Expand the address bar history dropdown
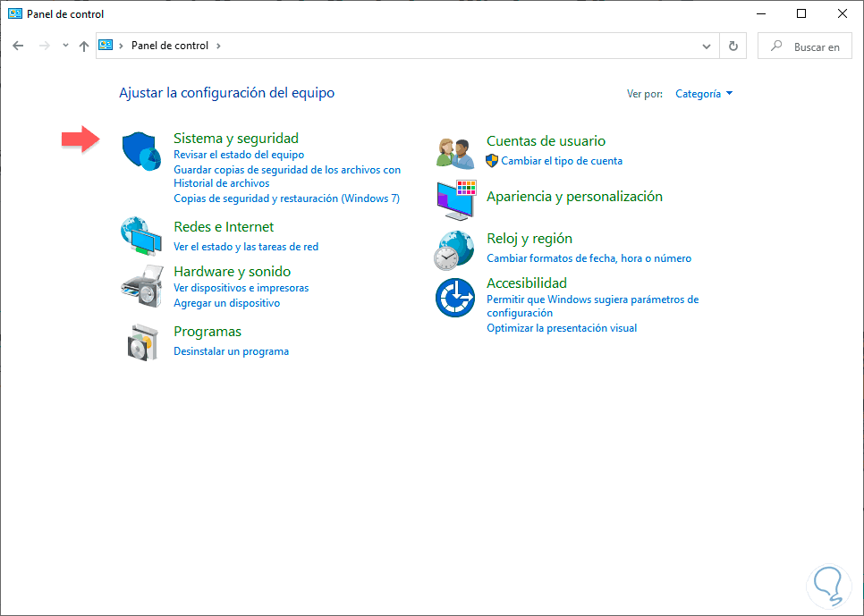This screenshot has height=616, width=864. click(707, 46)
